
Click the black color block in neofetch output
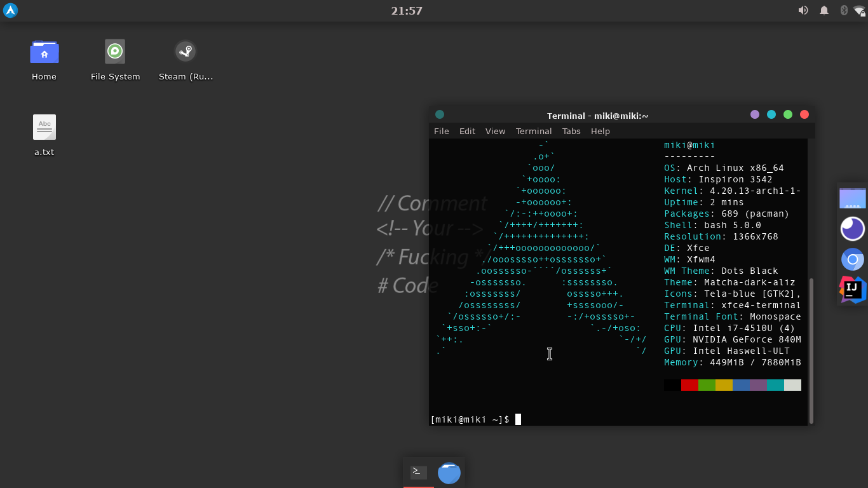coord(672,385)
